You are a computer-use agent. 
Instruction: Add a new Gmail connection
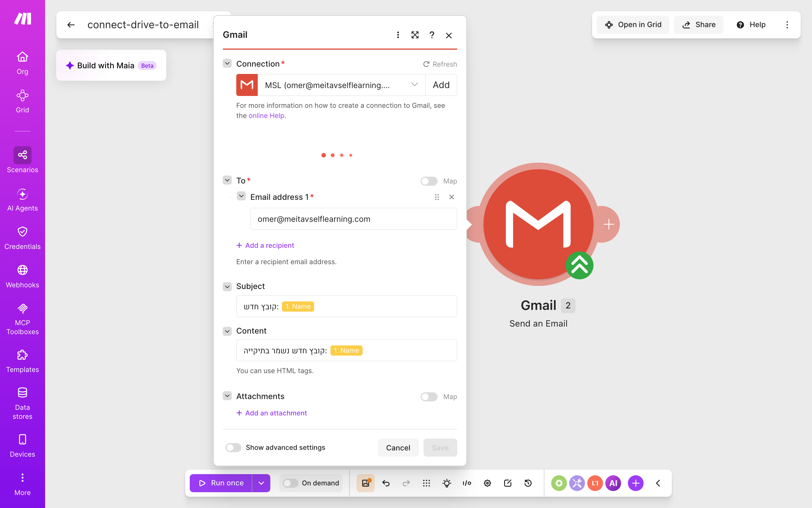441,85
